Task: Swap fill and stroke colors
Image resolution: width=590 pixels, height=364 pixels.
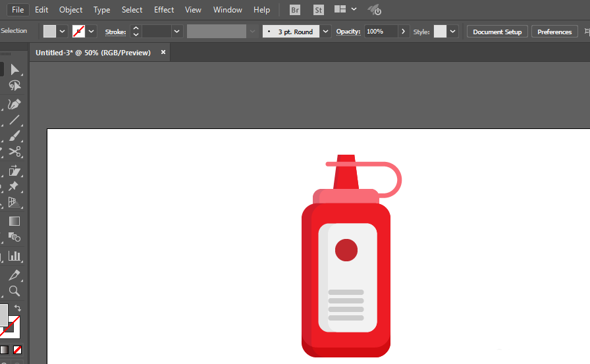Action: click(x=18, y=308)
